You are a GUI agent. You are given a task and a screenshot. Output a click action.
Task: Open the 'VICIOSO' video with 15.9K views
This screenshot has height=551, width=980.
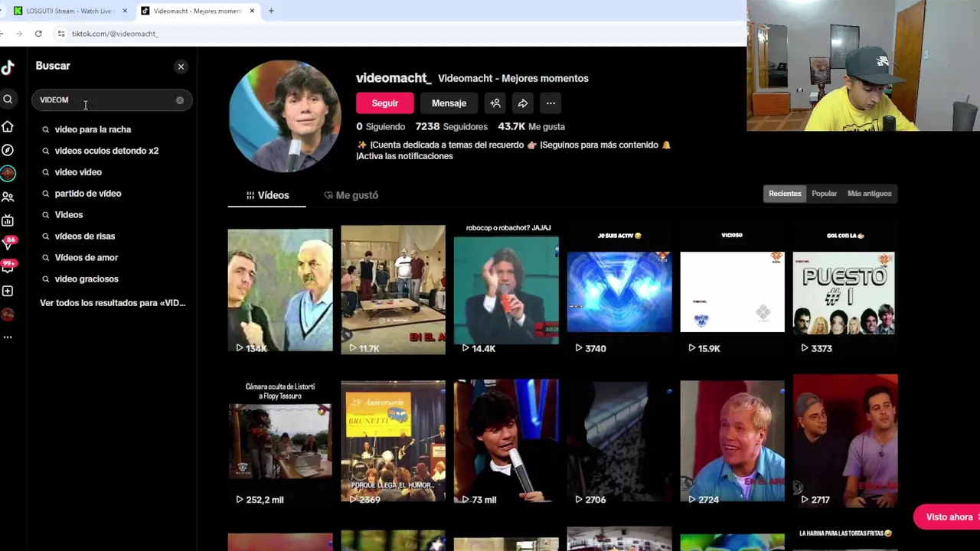point(732,290)
